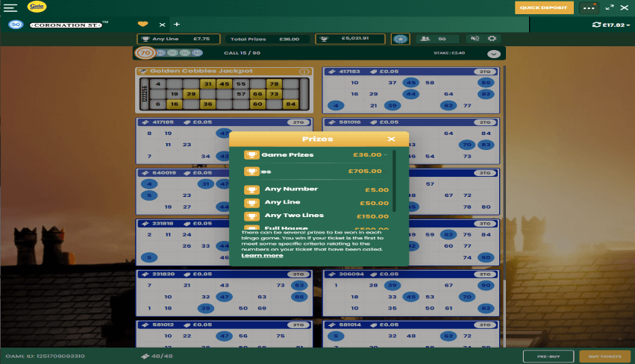The image size is (635, 364).
Task: Click the Quick Deposit button
Action: [x=544, y=7]
